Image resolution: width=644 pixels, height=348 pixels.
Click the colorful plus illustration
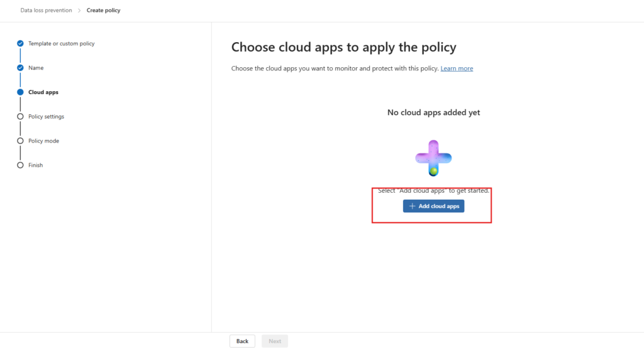(433, 158)
